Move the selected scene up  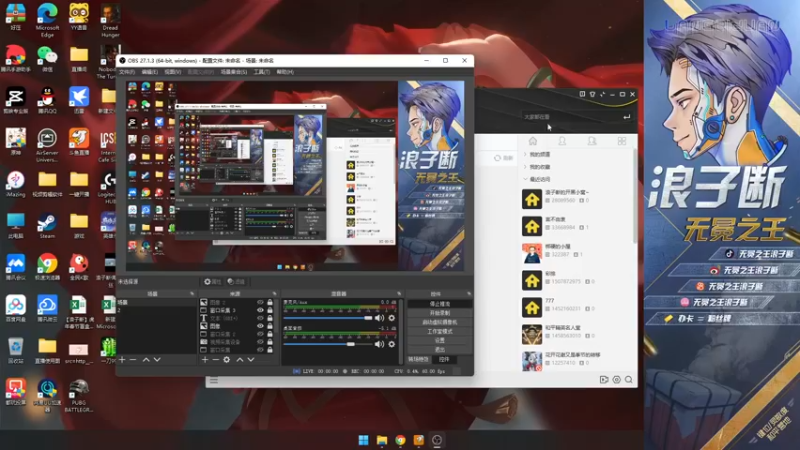pyautogui.click(x=146, y=360)
